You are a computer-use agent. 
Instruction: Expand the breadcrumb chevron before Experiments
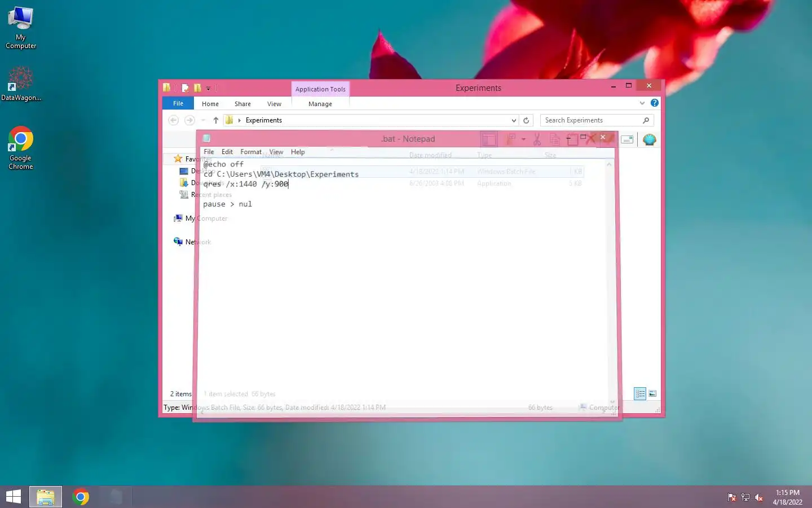coord(240,120)
